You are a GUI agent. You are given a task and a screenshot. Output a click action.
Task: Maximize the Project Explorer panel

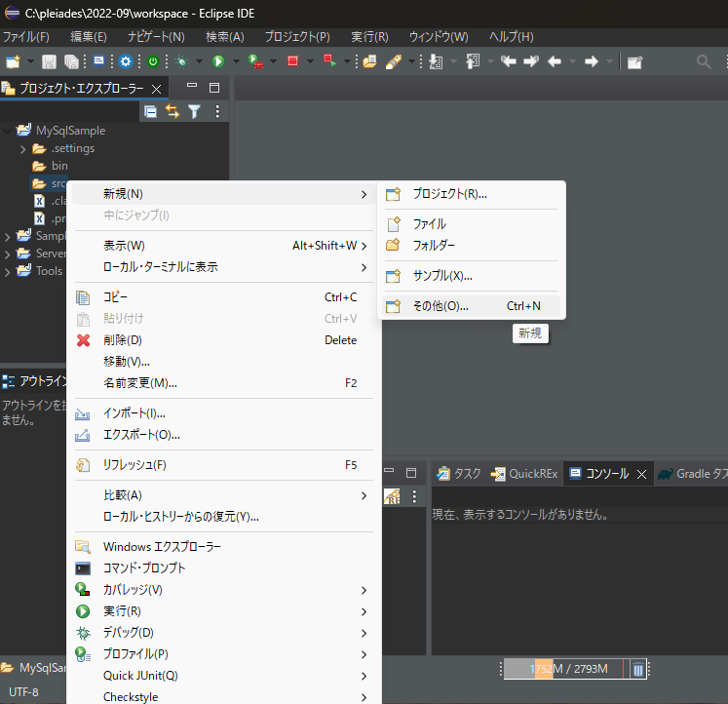[x=214, y=88]
